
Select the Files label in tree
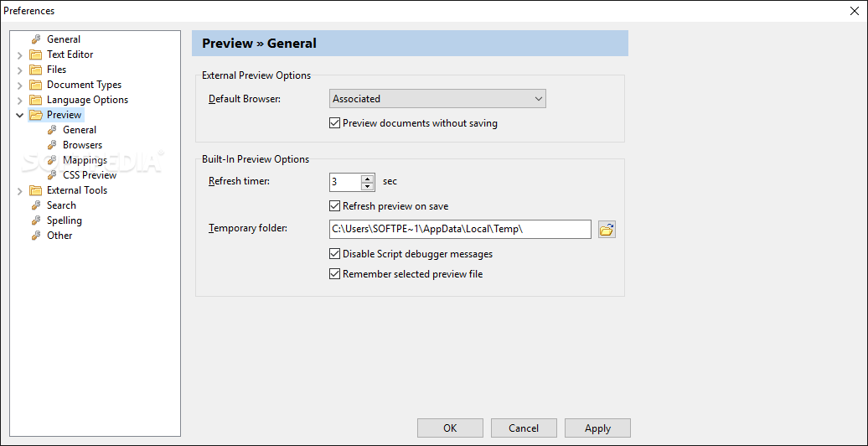tap(56, 70)
